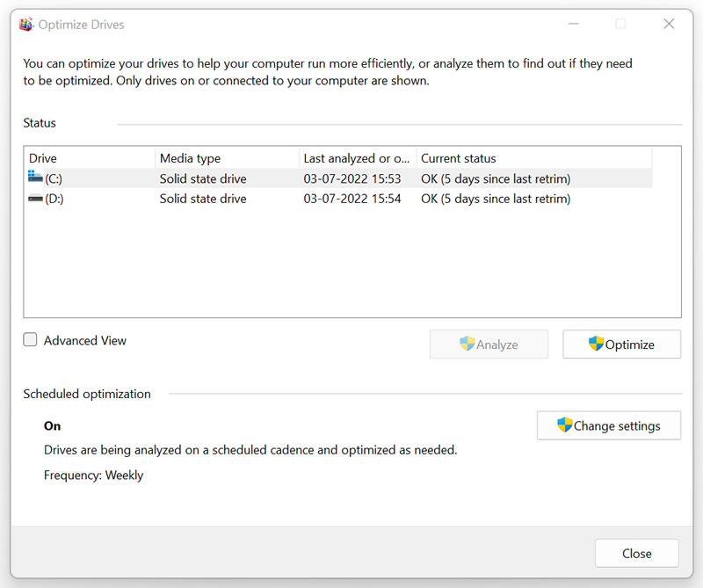Close the window with the X button
This screenshot has width=703, height=588.
point(669,24)
